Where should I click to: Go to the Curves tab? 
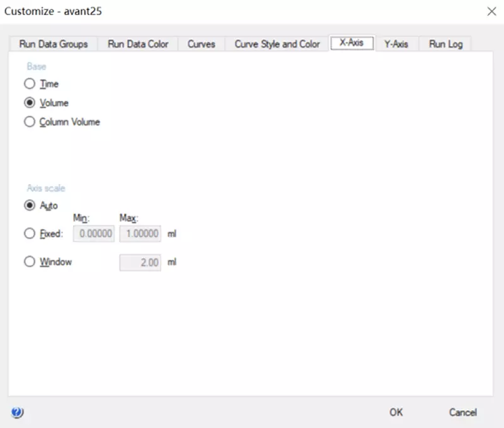point(201,44)
